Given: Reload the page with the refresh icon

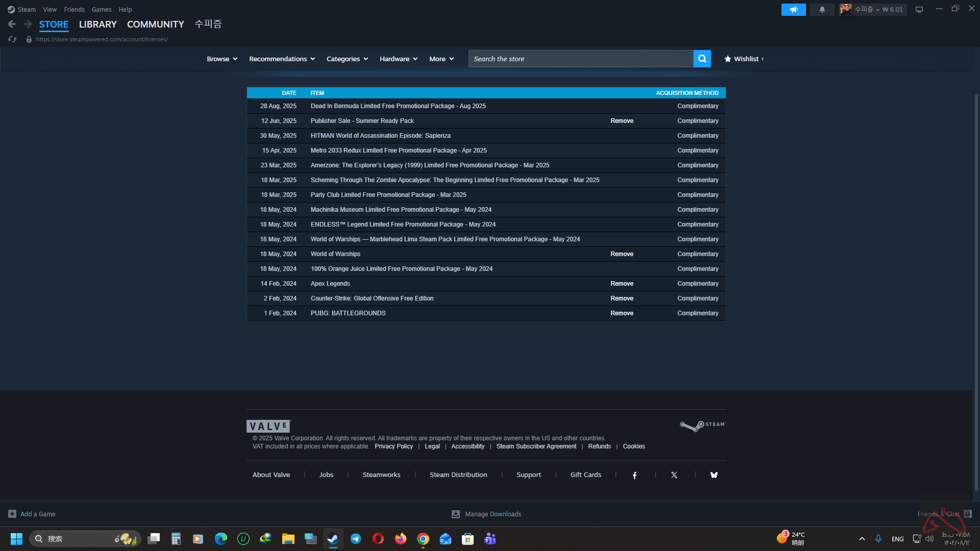Looking at the screenshot, I should pyautogui.click(x=12, y=39).
